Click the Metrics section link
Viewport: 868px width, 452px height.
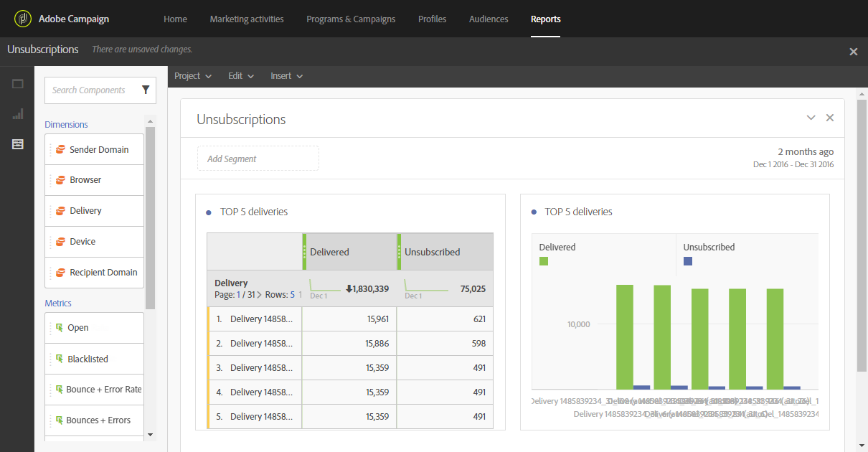[x=58, y=303]
